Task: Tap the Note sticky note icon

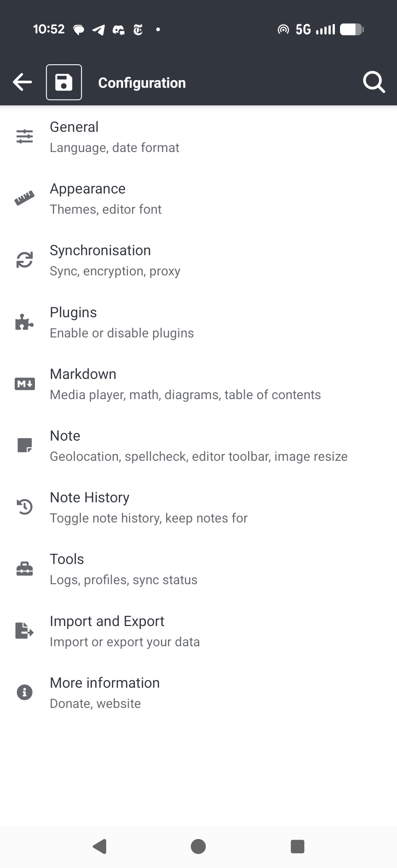Action: pos(25,445)
